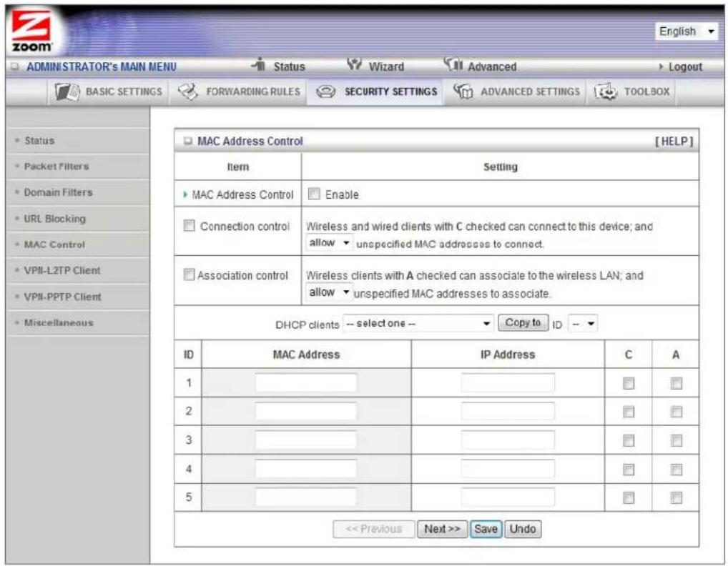
Task: Click the Zoom logo
Action: [x=31, y=31]
